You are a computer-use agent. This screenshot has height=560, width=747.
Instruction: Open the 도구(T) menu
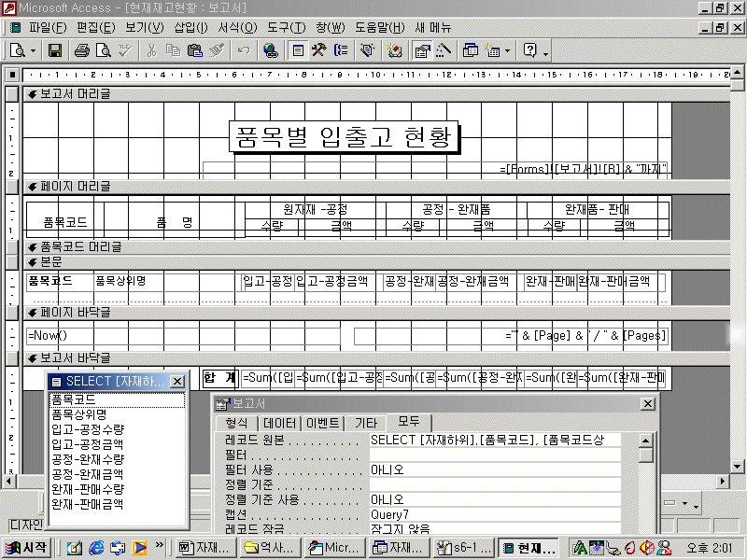tap(286, 28)
